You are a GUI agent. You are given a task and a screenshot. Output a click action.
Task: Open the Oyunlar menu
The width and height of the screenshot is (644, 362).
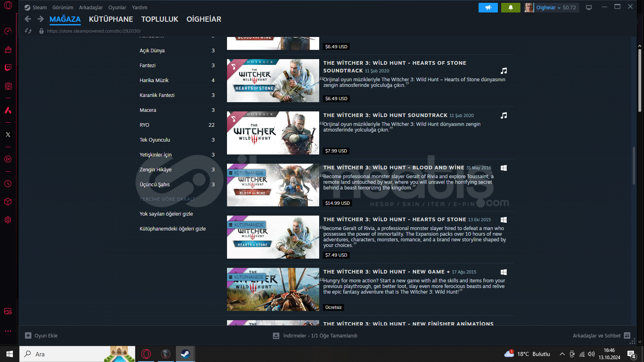click(117, 8)
